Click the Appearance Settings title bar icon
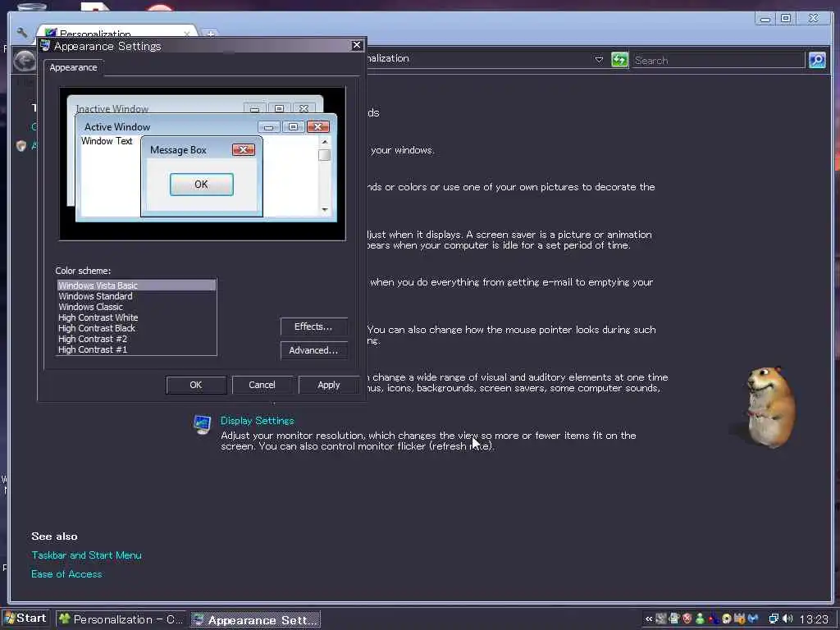This screenshot has width=840, height=630. [x=46, y=46]
